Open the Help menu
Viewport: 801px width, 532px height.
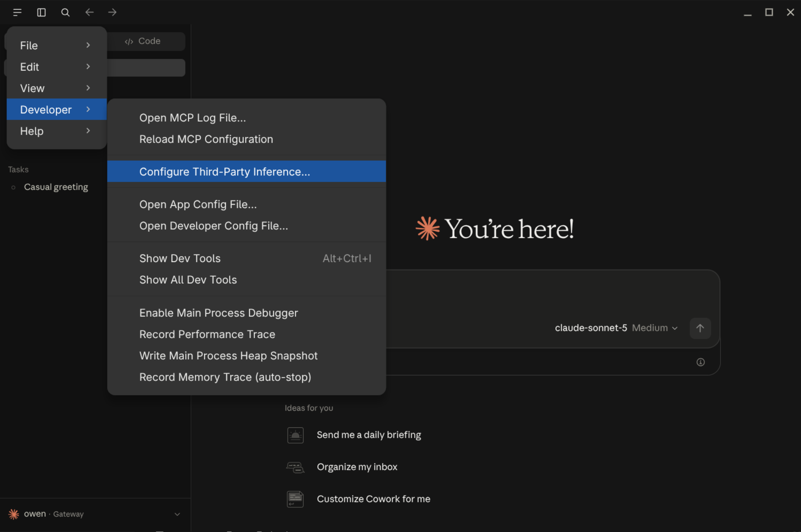click(x=57, y=131)
